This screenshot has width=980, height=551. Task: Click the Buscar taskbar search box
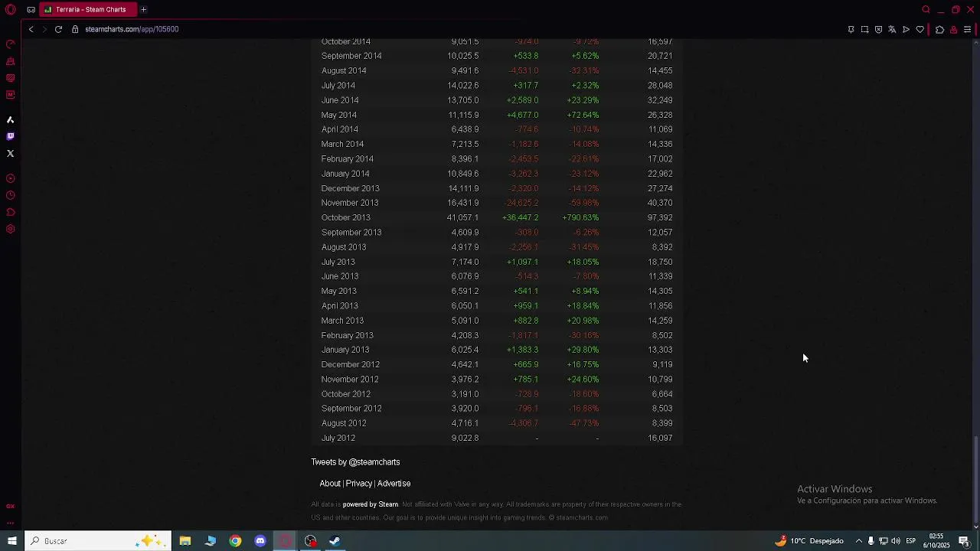(x=97, y=541)
